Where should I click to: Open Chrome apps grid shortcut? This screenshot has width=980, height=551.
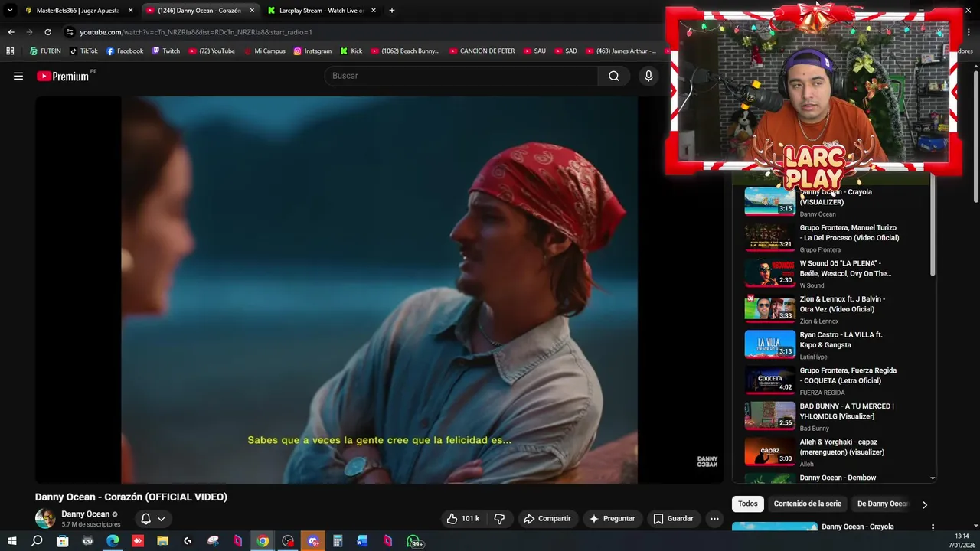(10, 51)
